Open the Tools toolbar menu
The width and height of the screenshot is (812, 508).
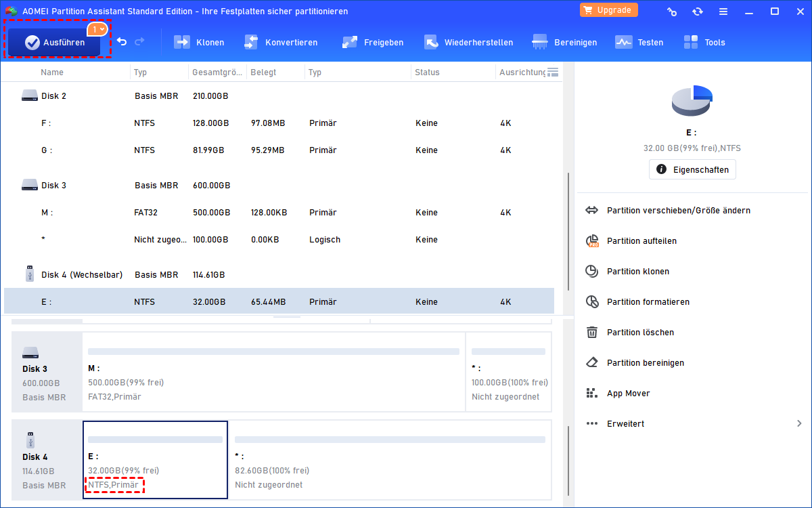(x=704, y=42)
